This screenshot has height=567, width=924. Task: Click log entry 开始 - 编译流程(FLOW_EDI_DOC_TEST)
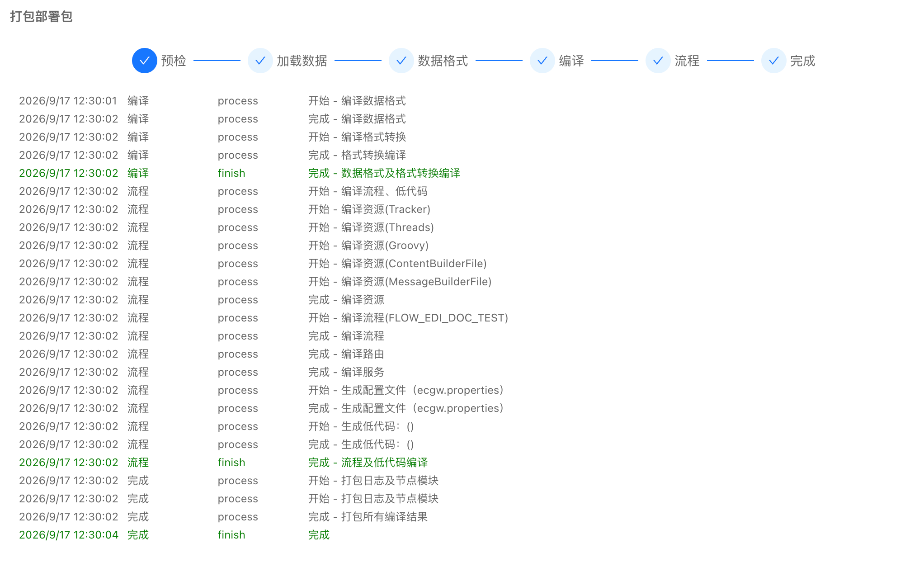click(x=408, y=318)
